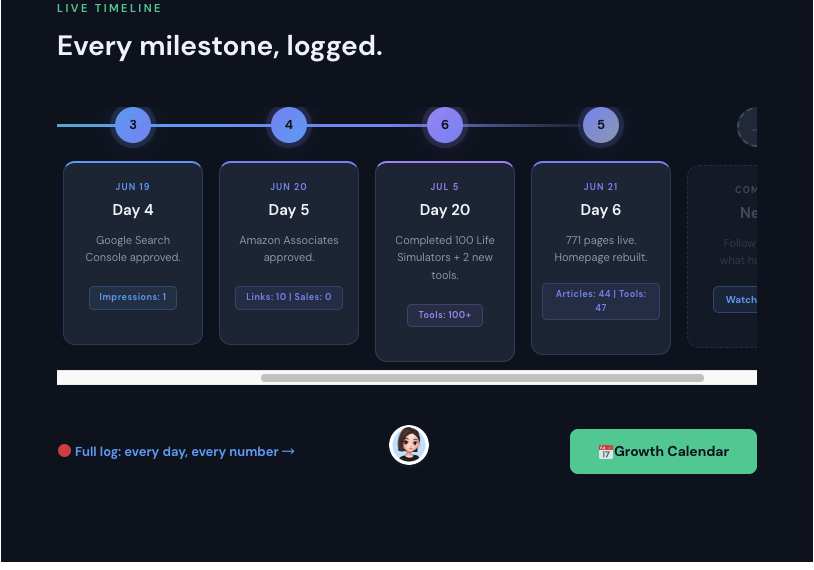
Task: Click the Tools: 100+ badge
Action: (445, 315)
